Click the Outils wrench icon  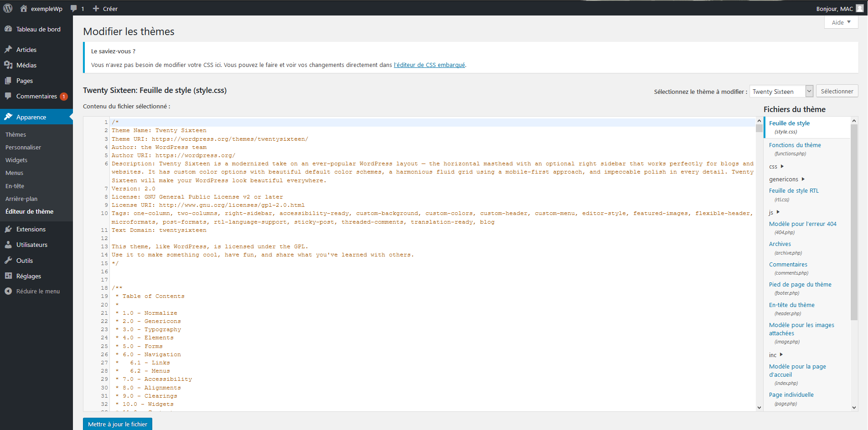tap(8, 260)
